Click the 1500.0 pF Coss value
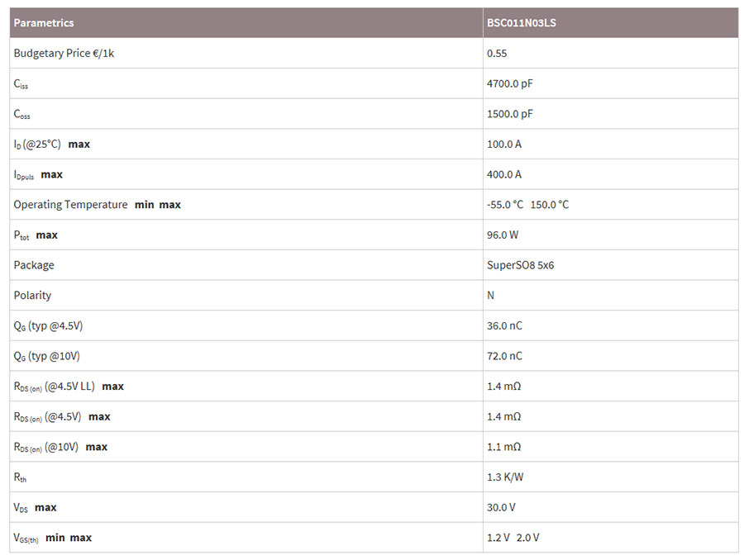 point(510,114)
